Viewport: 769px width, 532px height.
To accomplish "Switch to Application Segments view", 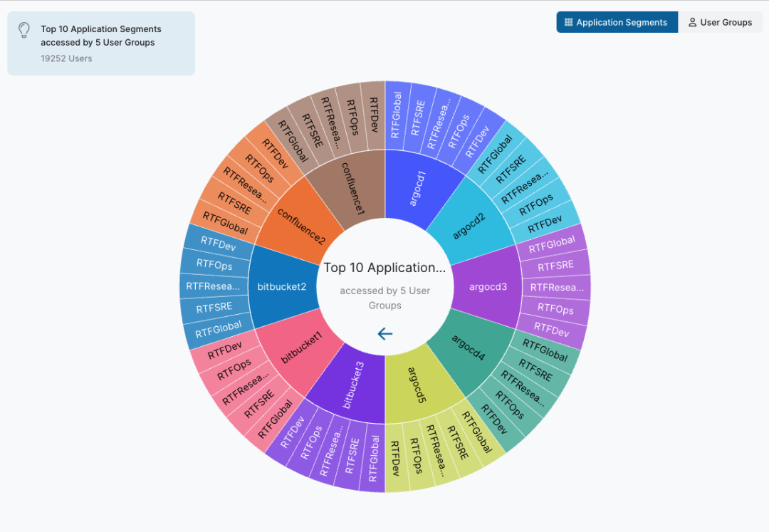I will (x=617, y=22).
